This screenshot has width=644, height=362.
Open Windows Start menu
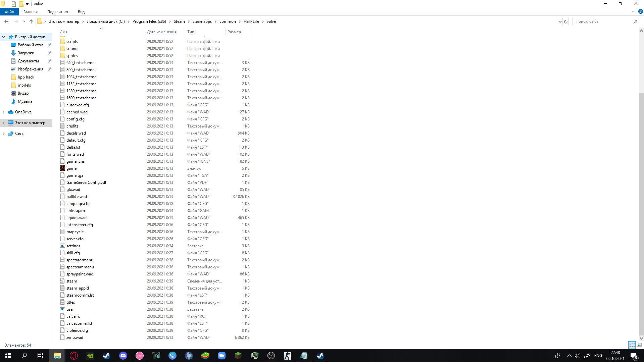click(8, 356)
